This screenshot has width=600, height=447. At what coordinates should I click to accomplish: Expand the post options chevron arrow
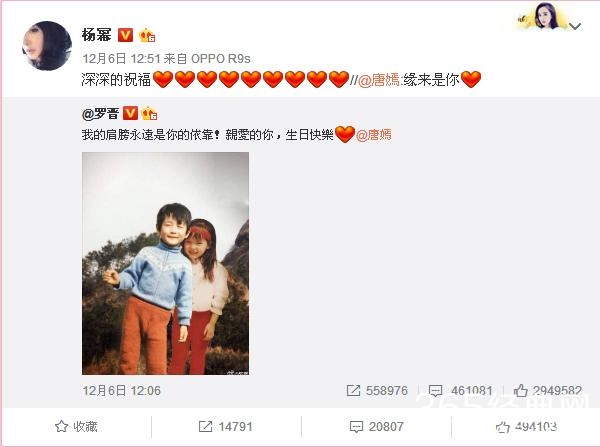tap(575, 26)
